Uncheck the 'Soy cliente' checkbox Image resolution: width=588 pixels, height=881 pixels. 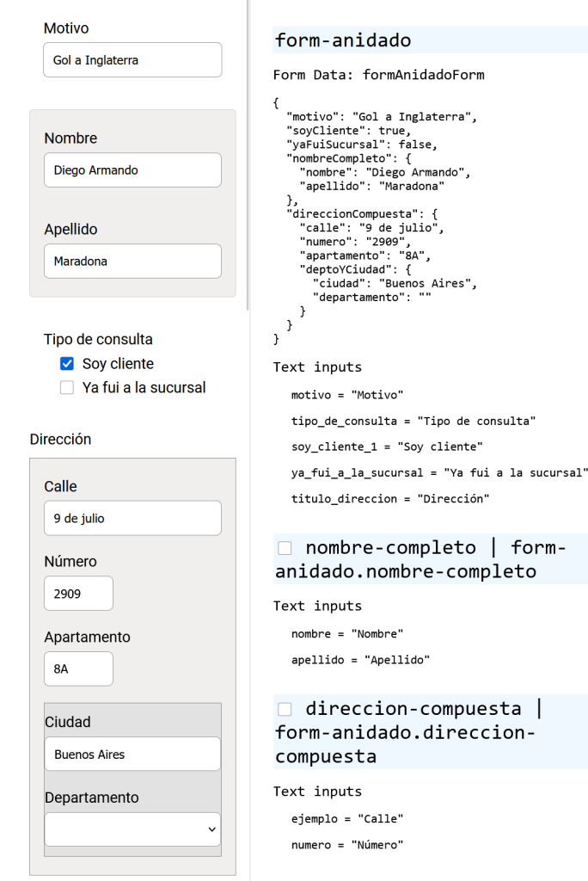click(67, 364)
